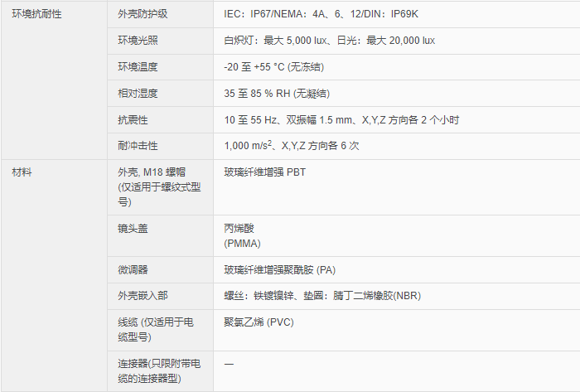Select the 相对湿度 row label

138,94
